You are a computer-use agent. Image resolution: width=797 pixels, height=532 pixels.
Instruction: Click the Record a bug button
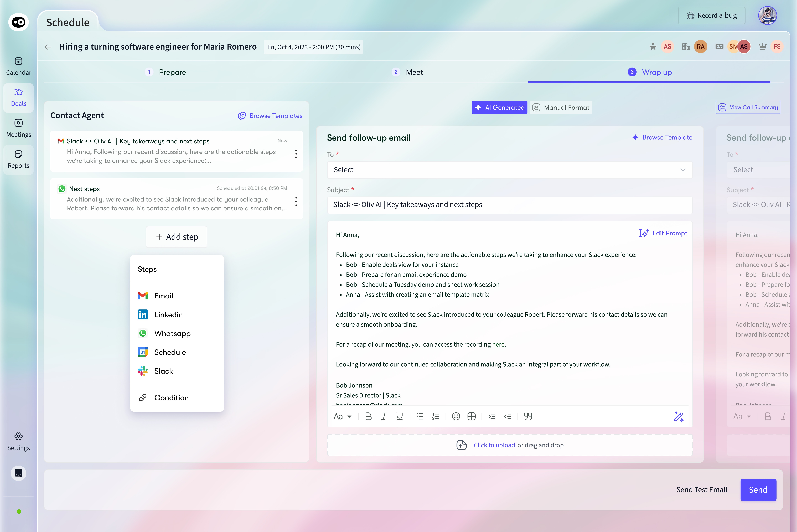point(711,16)
